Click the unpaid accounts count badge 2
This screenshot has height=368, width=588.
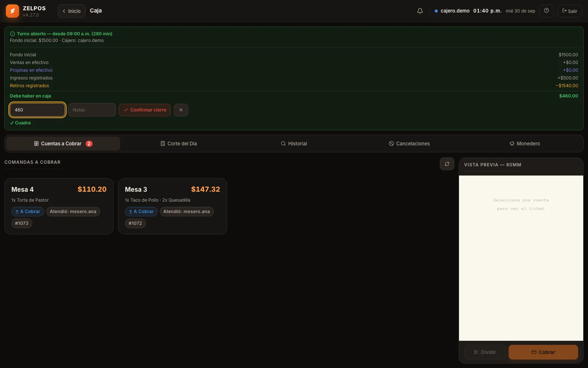89,144
